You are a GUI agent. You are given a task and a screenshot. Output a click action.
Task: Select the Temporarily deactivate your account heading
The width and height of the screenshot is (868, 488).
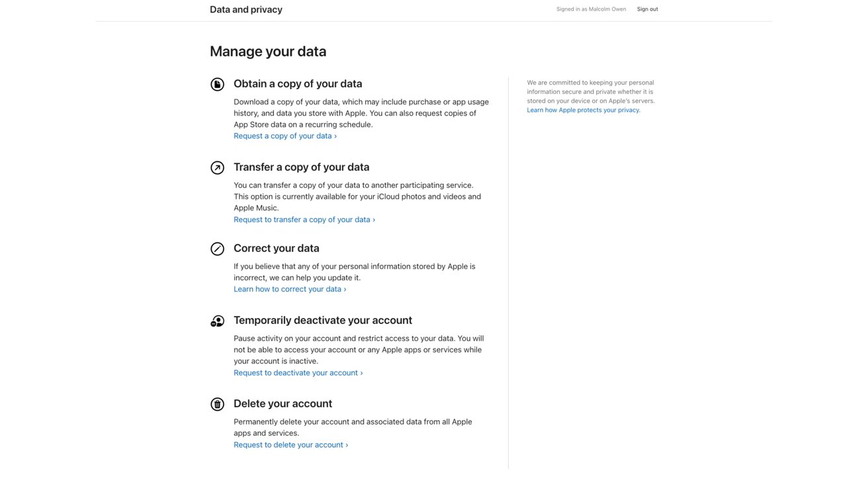(323, 320)
